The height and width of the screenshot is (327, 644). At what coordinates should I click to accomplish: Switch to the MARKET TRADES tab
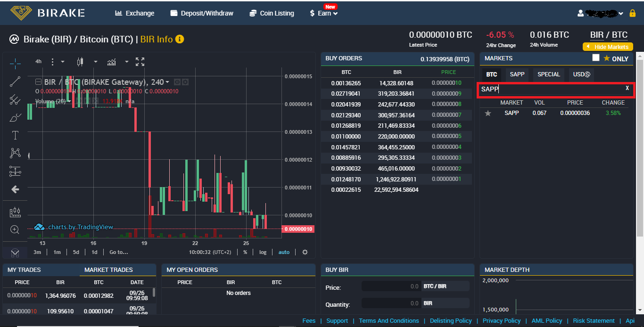tap(108, 270)
